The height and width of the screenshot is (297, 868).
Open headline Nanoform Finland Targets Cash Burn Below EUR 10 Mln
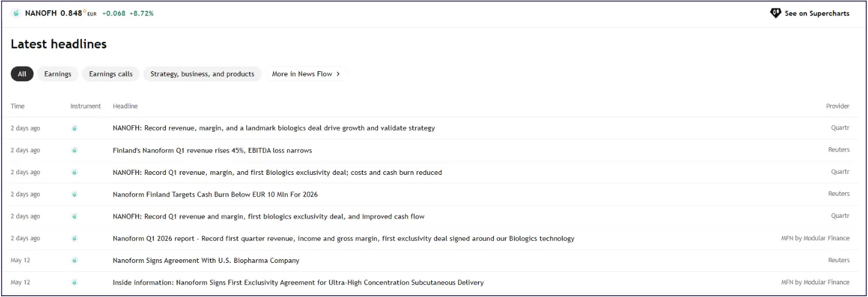pos(215,195)
